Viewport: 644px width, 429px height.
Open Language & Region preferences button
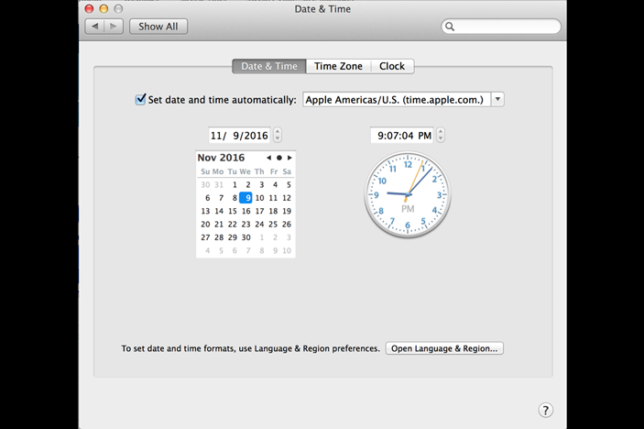tap(444, 348)
